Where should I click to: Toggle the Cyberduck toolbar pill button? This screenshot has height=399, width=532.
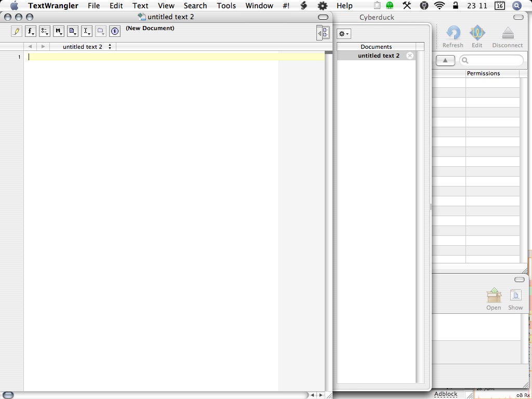tap(518, 17)
